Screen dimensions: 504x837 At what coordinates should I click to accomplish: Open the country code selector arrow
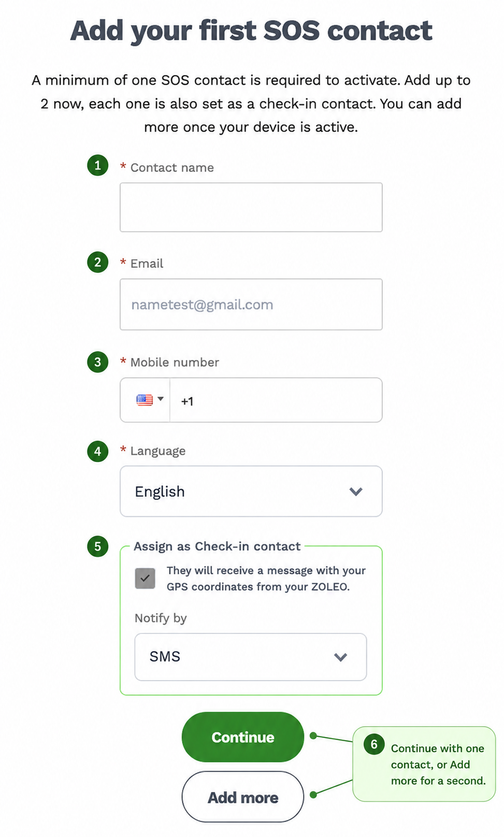[161, 399]
